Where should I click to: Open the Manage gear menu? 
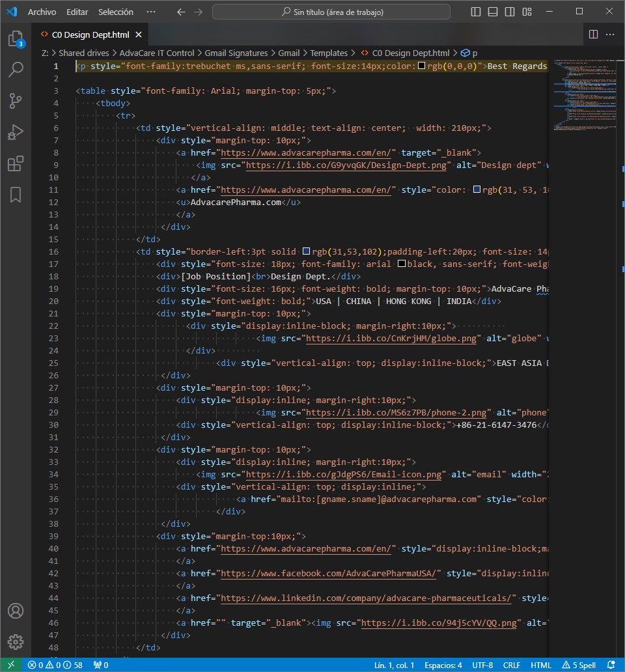pyautogui.click(x=16, y=642)
